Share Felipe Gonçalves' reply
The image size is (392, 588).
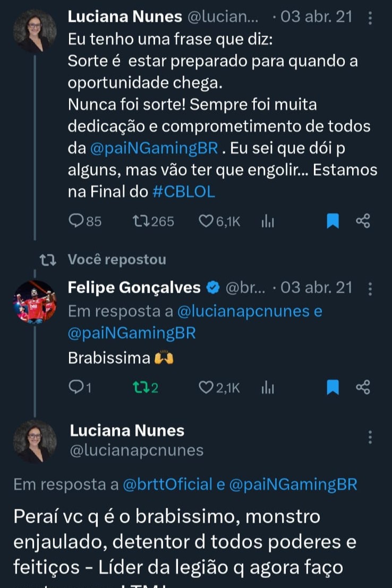363,388
